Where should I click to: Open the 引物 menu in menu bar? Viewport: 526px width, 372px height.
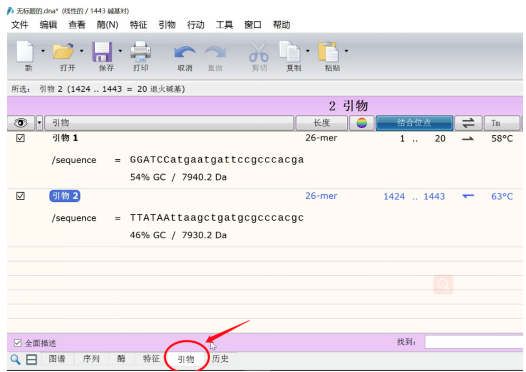[167, 25]
